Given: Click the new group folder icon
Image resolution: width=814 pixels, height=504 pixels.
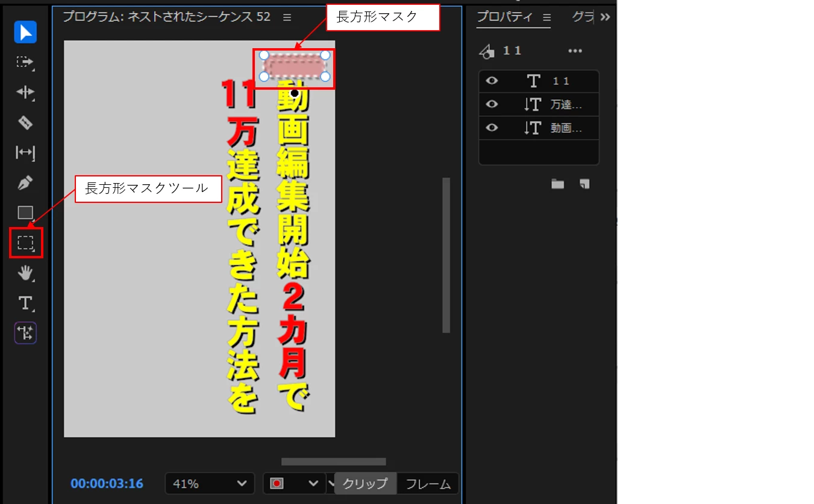Looking at the screenshot, I should pyautogui.click(x=558, y=184).
